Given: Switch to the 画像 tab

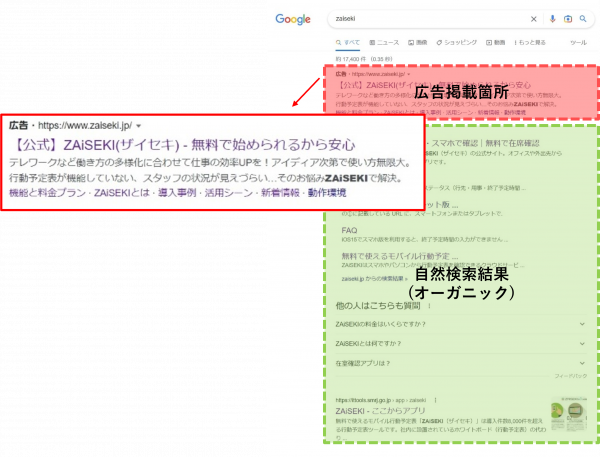Looking at the screenshot, I should [417, 42].
